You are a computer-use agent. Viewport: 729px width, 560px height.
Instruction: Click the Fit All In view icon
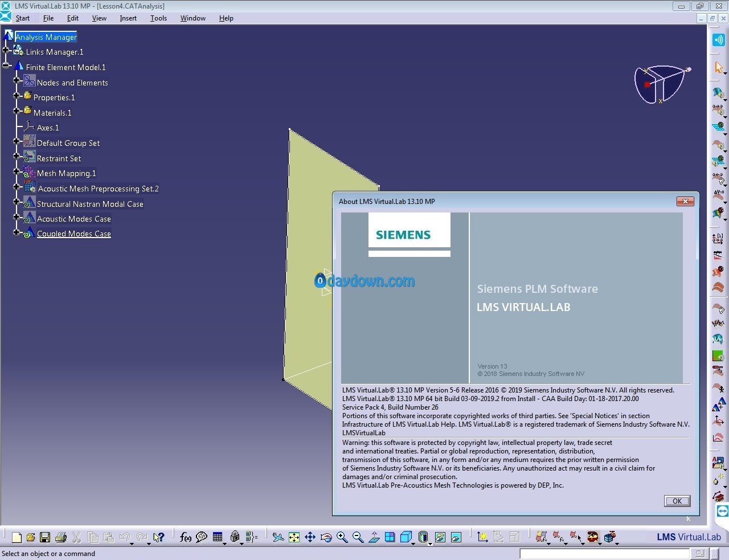click(294, 537)
